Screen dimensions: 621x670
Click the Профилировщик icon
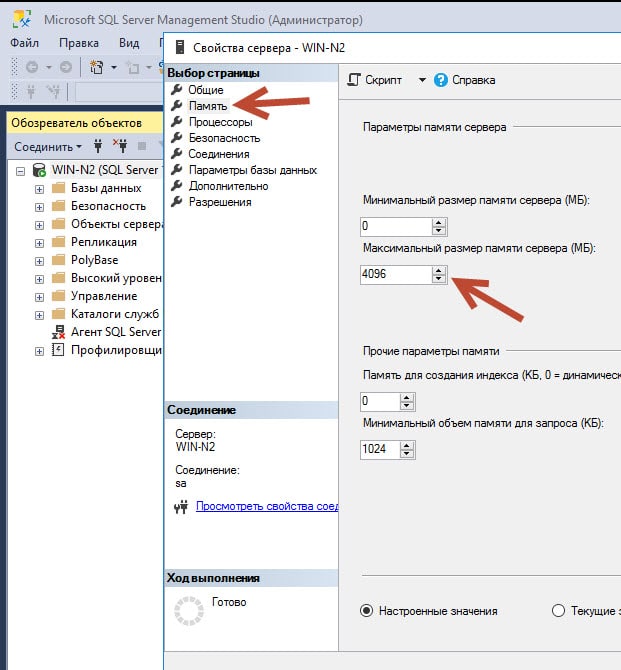click(x=58, y=350)
